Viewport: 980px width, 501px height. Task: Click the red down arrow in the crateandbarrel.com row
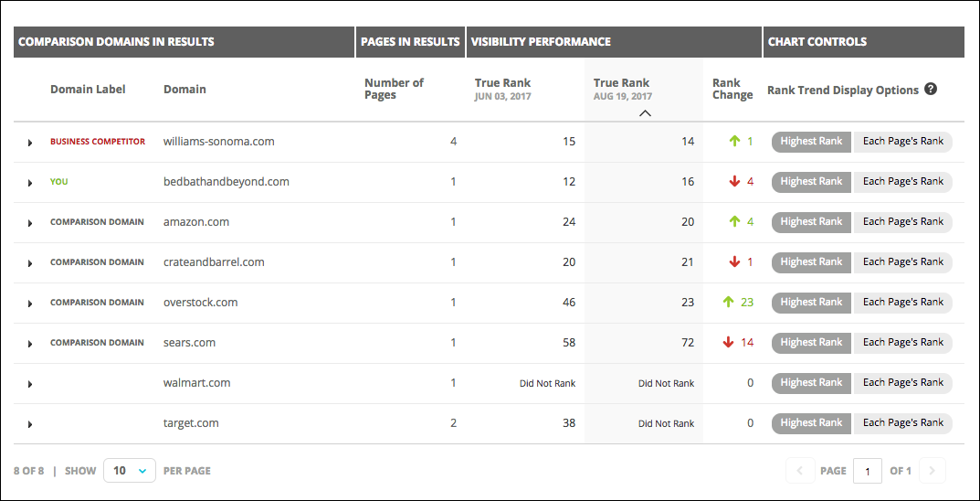(734, 262)
